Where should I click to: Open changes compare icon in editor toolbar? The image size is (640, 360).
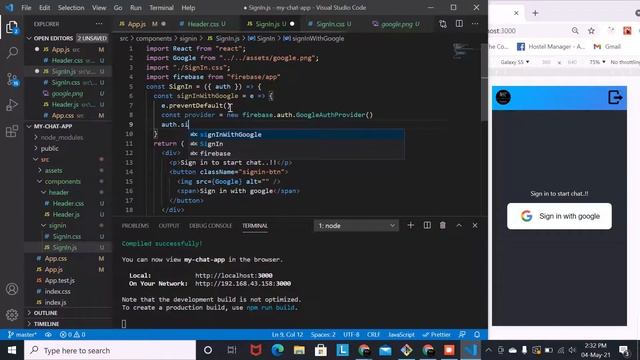pos(443,24)
